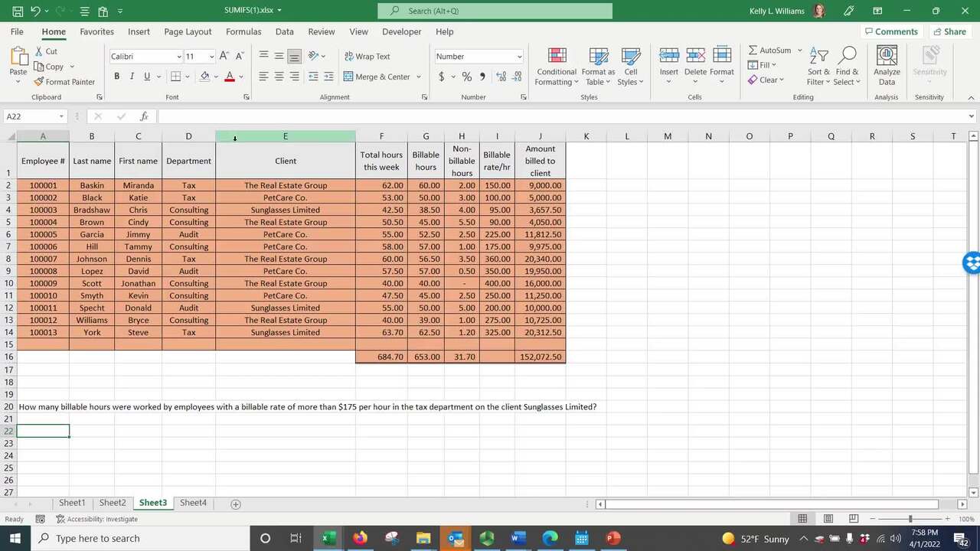Switch to the Data tab

[x=284, y=31]
